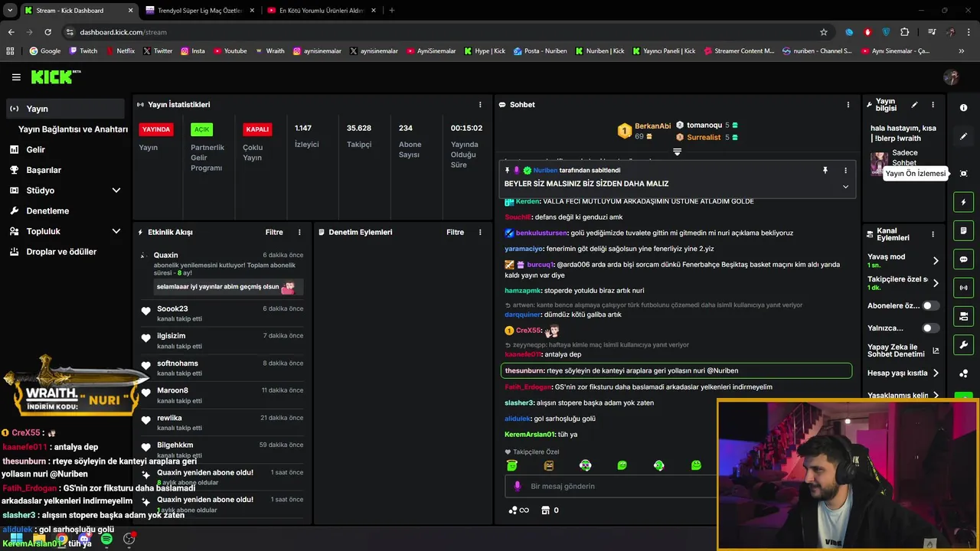
Task: Open Yayın Bağlantısı ve Anahtarı sidebar item
Action: click(73, 129)
